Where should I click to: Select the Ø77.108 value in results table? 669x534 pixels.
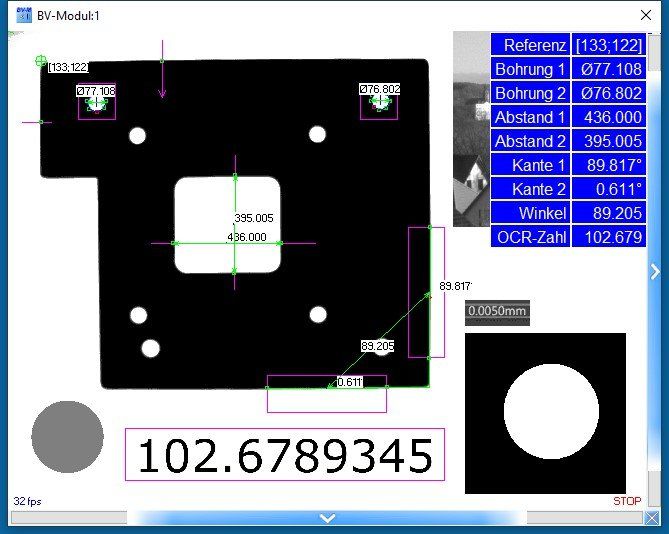pos(609,69)
